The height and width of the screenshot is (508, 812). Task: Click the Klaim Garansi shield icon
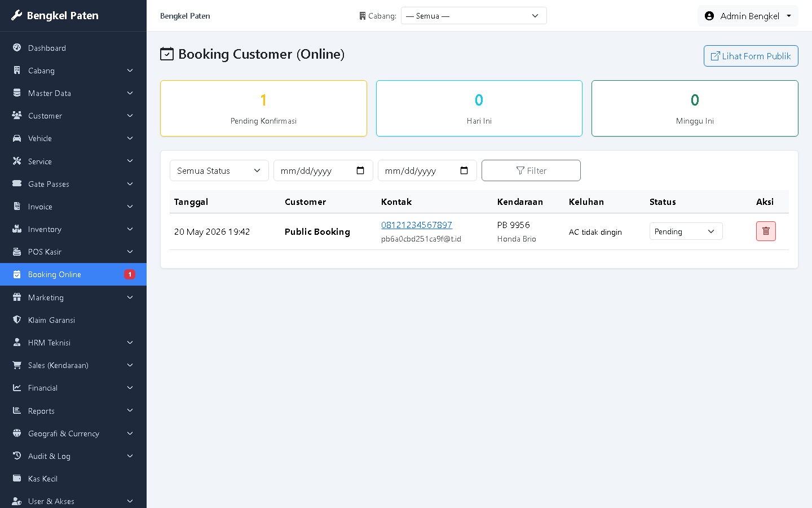tap(17, 320)
